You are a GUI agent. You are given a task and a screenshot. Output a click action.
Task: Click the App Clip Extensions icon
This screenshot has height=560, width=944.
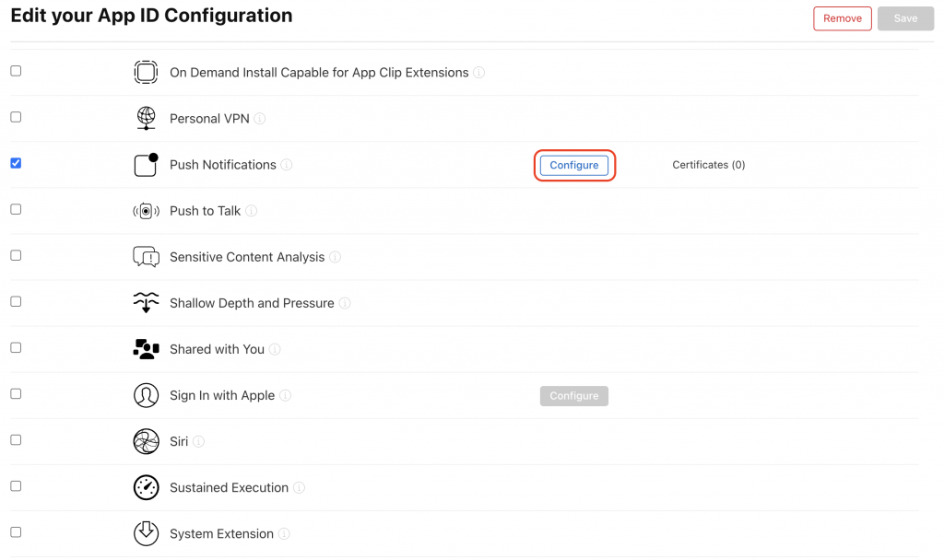(146, 72)
